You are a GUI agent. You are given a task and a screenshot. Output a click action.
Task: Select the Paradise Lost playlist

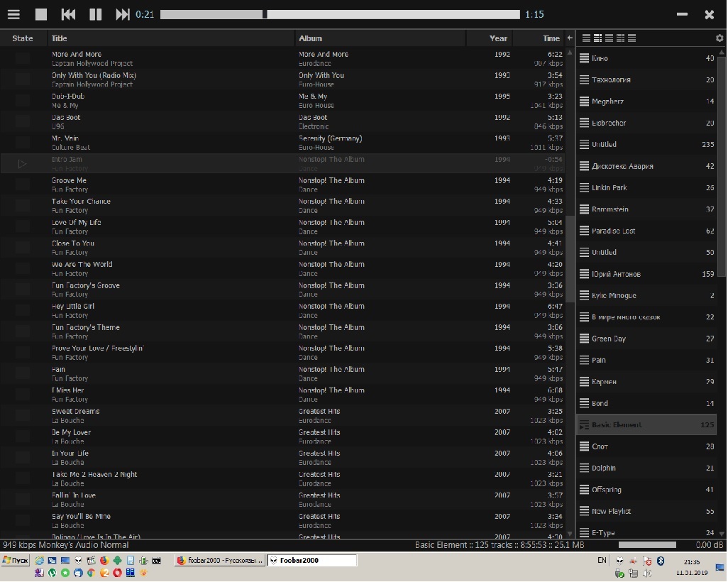click(646, 231)
